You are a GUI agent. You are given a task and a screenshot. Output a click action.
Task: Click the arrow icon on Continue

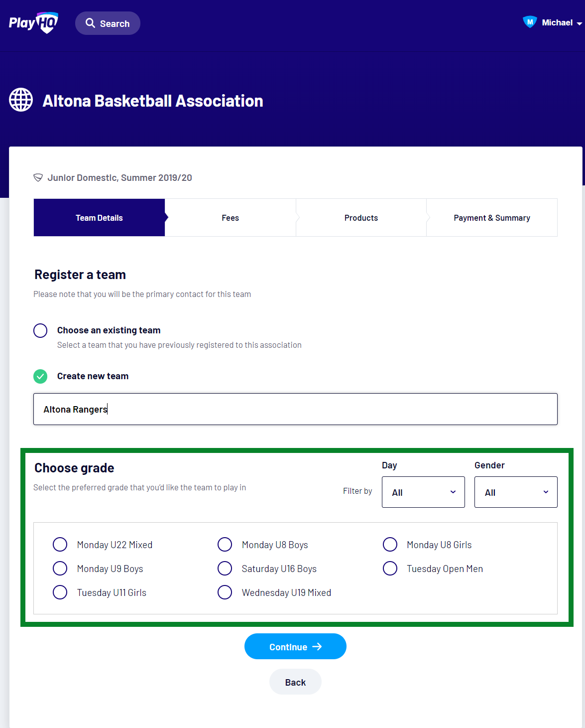pos(317,647)
